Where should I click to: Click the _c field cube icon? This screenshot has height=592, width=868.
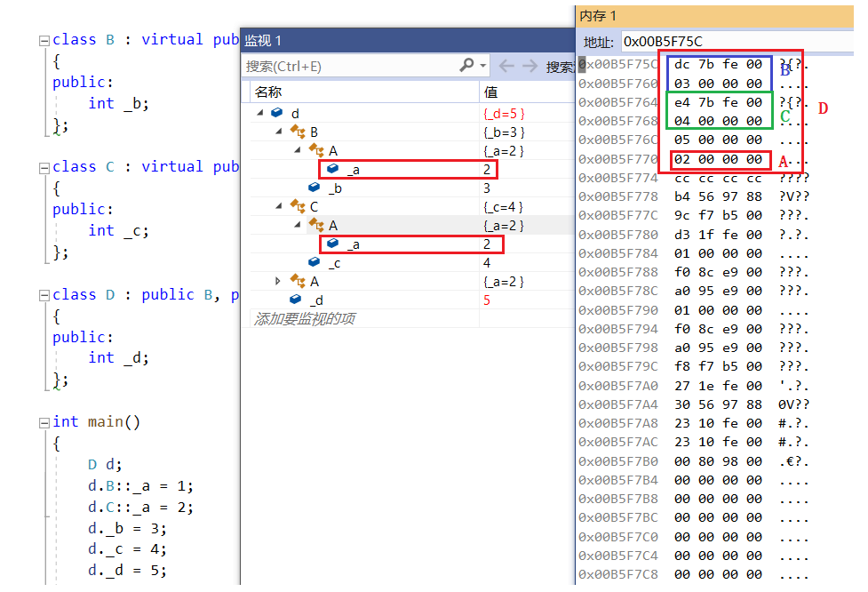[x=315, y=261]
